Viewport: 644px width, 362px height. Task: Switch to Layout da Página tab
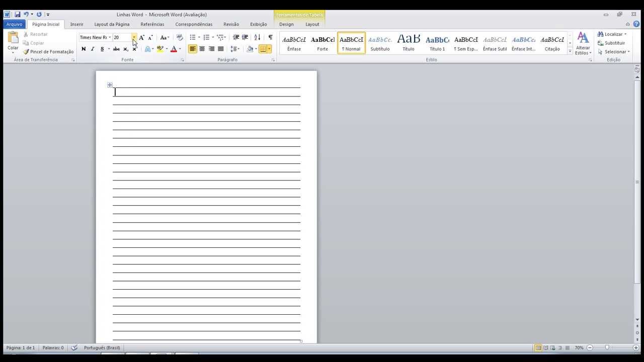pyautogui.click(x=112, y=24)
